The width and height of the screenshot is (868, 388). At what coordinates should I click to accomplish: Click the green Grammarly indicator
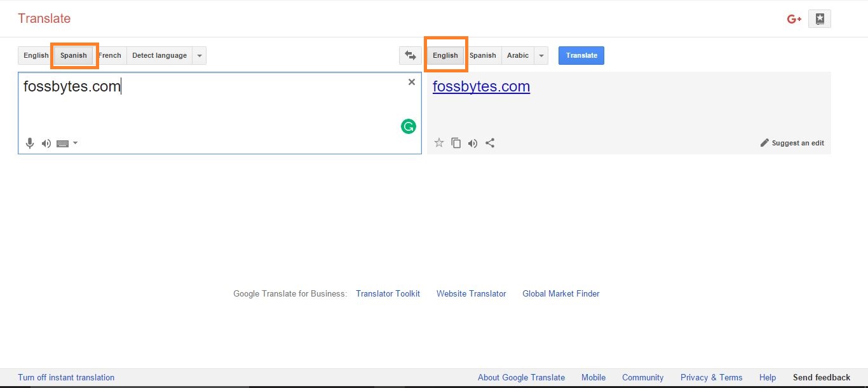[408, 126]
